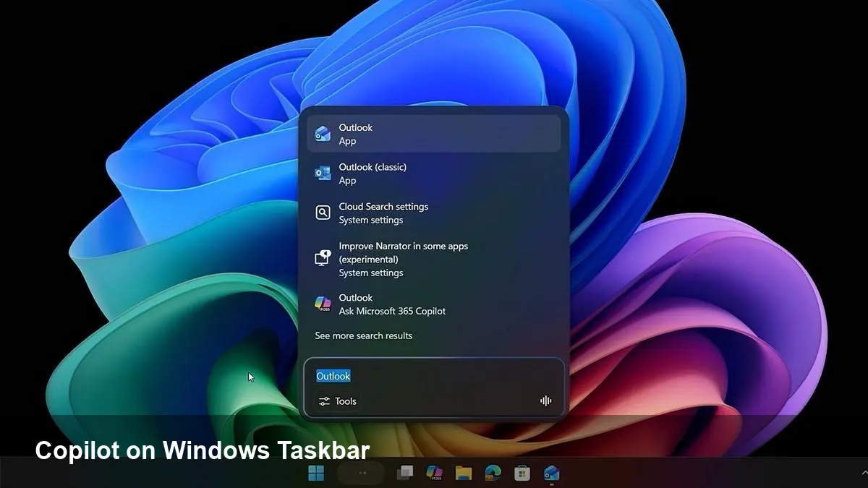Image resolution: width=868 pixels, height=488 pixels.
Task: Open the Outlook (classic) App result
Action: pos(434,174)
